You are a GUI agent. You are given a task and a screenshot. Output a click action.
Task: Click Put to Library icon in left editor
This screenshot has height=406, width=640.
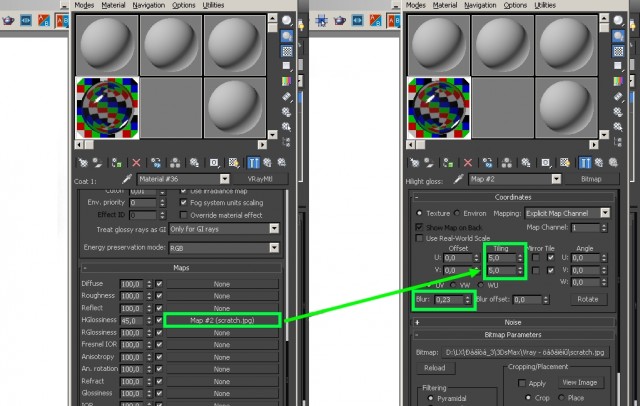click(194, 163)
